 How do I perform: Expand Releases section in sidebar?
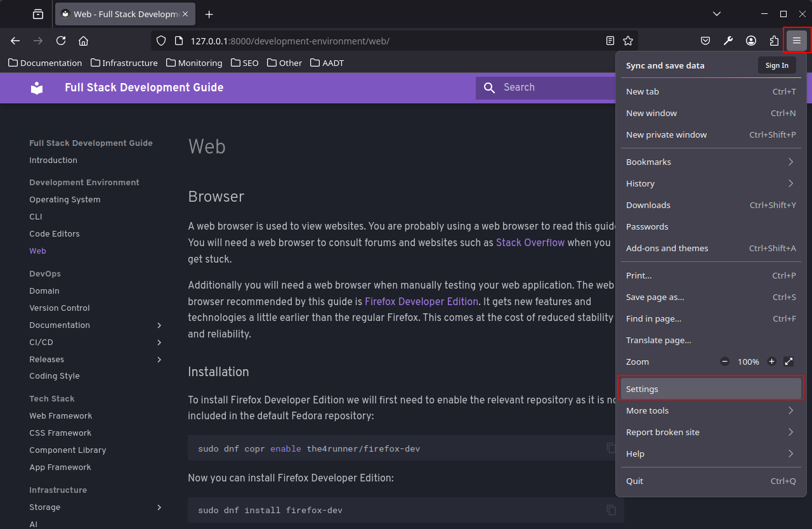click(x=159, y=359)
